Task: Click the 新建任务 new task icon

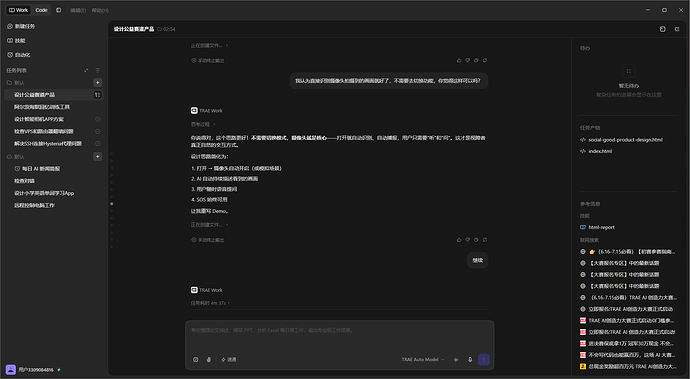Action: pyautogui.click(x=10, y=26)
